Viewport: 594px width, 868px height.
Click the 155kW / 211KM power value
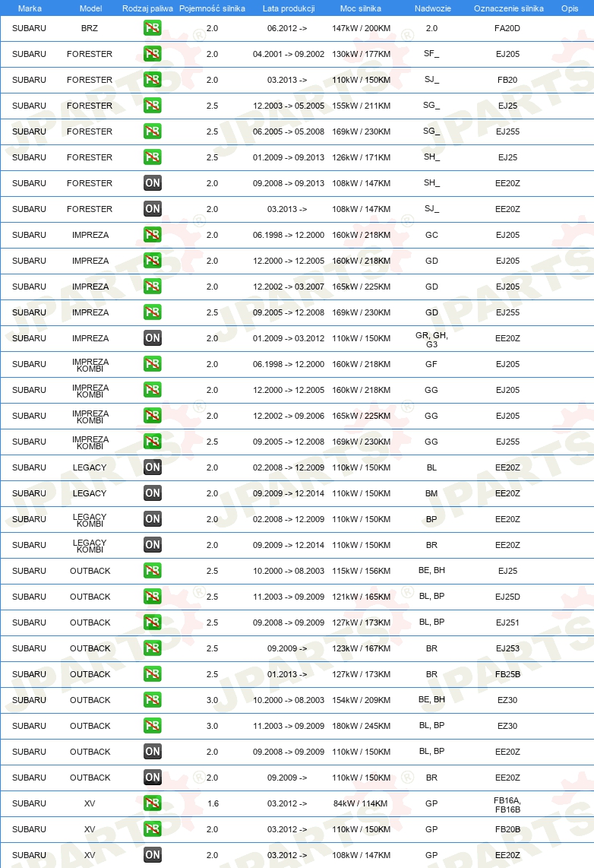coord(361,106)
